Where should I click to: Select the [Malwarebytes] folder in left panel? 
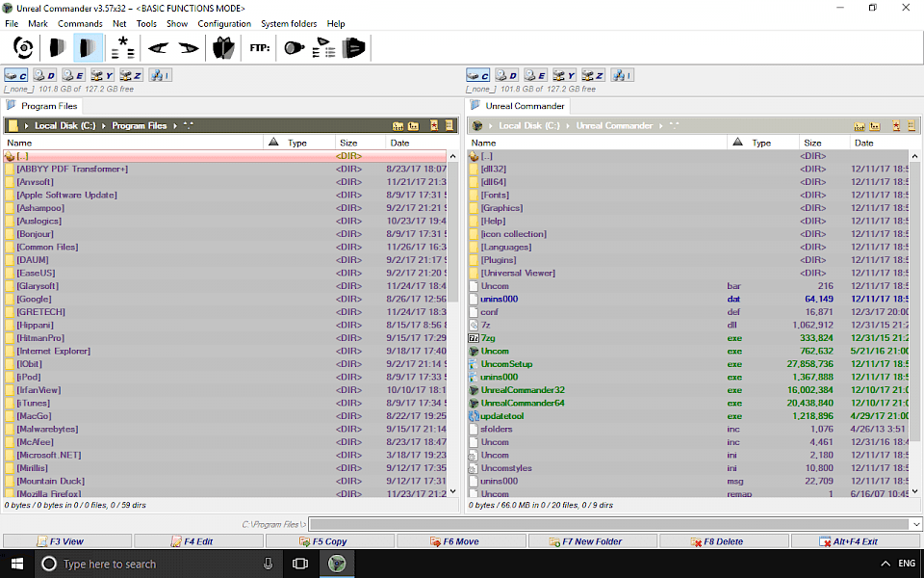47,430
